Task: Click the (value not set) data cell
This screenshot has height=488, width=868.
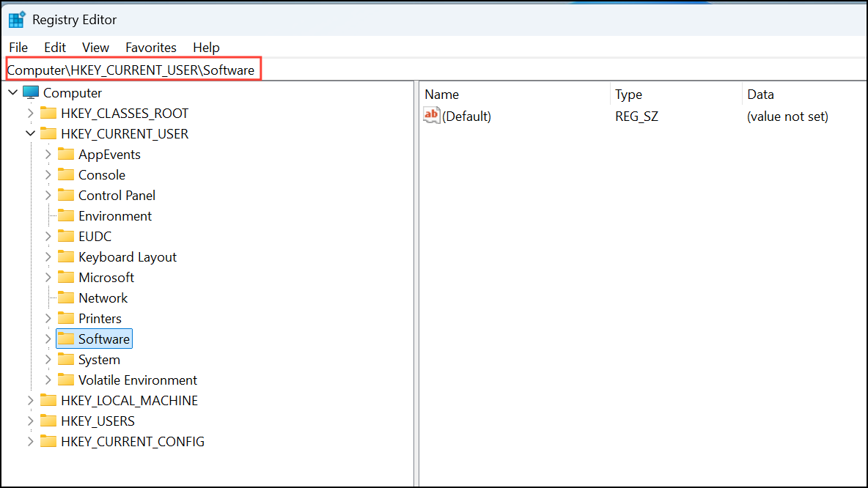Action: pos(787,117)
